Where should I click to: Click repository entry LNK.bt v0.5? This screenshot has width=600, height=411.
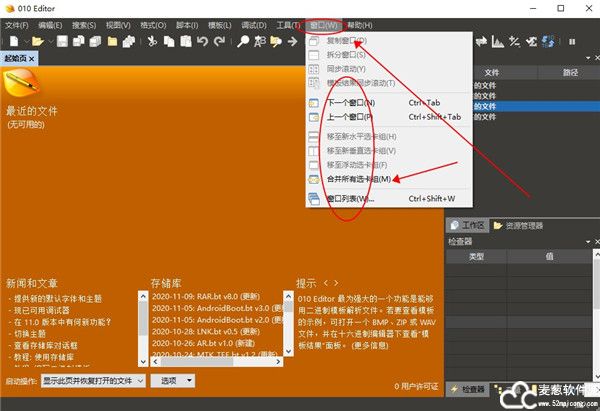tap(206, 331)
